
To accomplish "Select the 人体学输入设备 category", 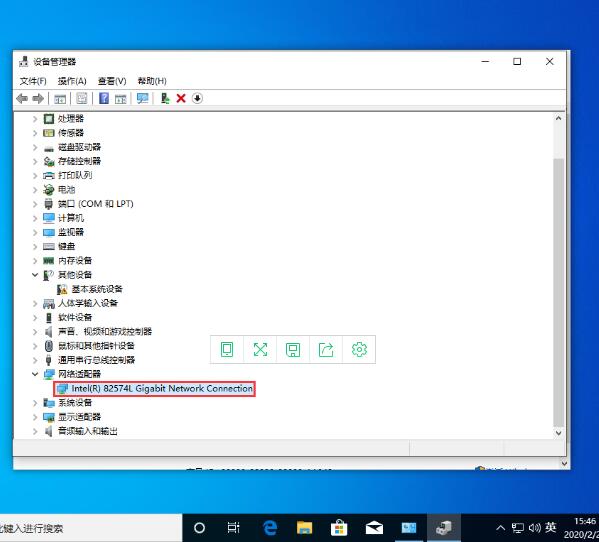I will pos(88,303).
